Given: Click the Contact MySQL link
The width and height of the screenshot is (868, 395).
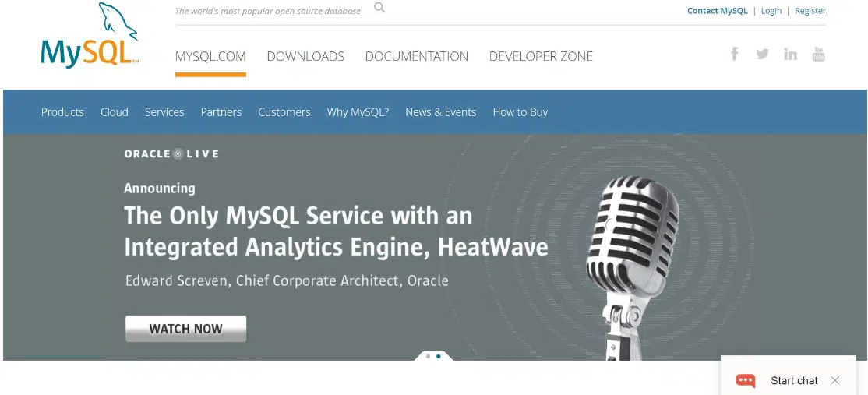Looking at the screenshot, I should [717, 11].
